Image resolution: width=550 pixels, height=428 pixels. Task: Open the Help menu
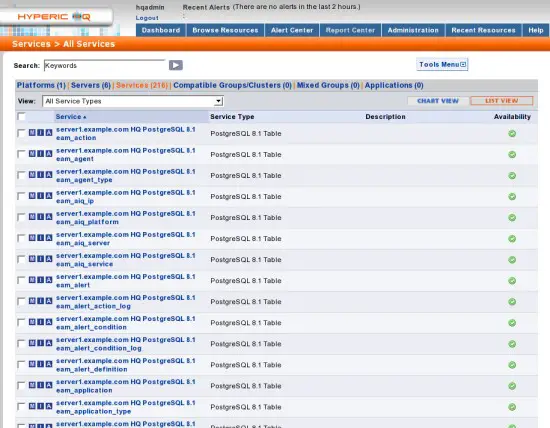[536, 30]
